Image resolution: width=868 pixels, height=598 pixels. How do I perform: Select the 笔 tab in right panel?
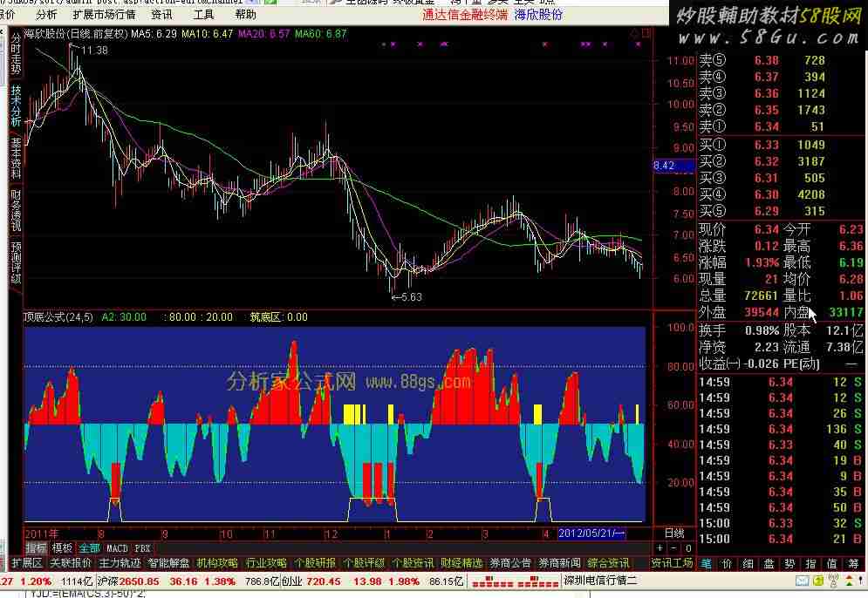pyautogui.click(x=707, y=563)
